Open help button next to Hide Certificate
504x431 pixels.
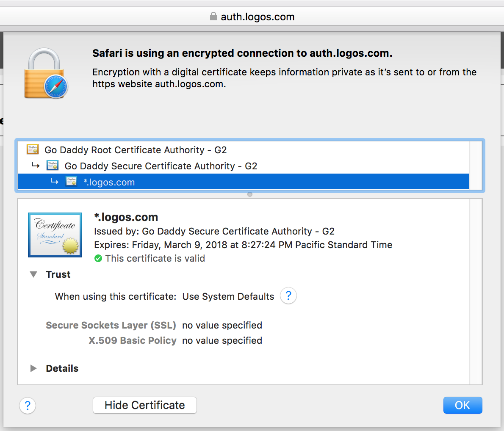coord(28,406)
